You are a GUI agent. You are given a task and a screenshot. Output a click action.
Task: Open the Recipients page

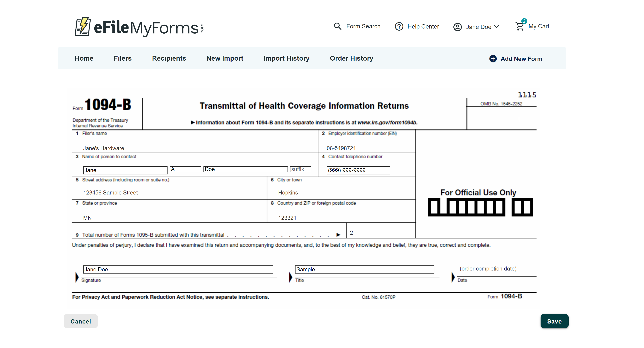click(169, 58)
